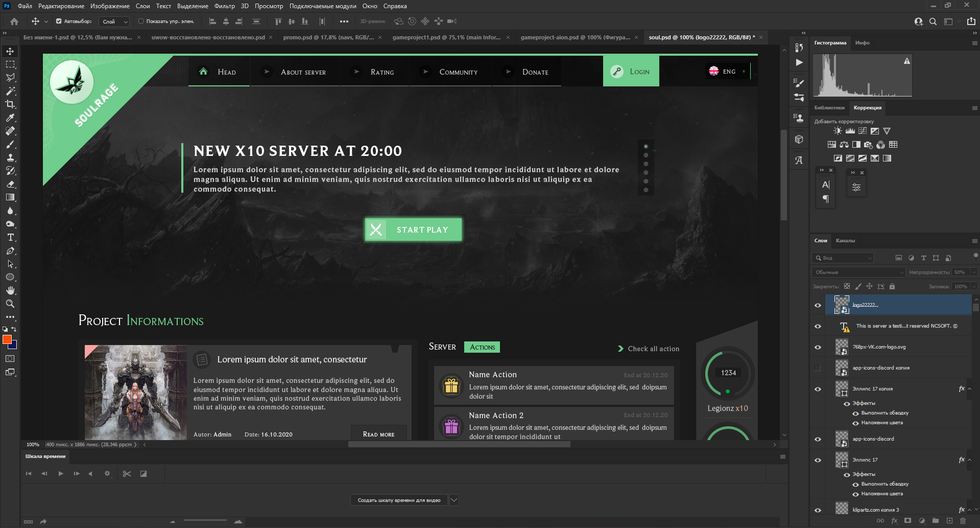Open the Слой auto-select dropdown
Screen dimensions: 980x528
pyautogui.click(x=115, y=21)
